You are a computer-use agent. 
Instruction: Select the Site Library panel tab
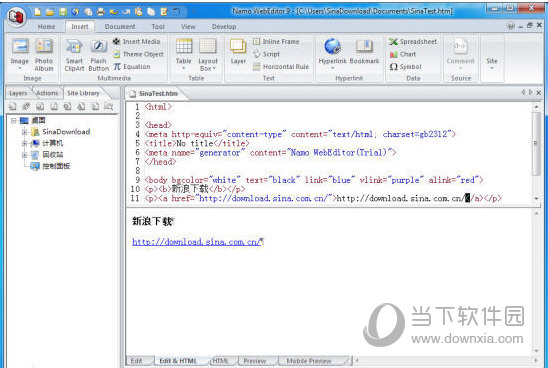point(84,93)
